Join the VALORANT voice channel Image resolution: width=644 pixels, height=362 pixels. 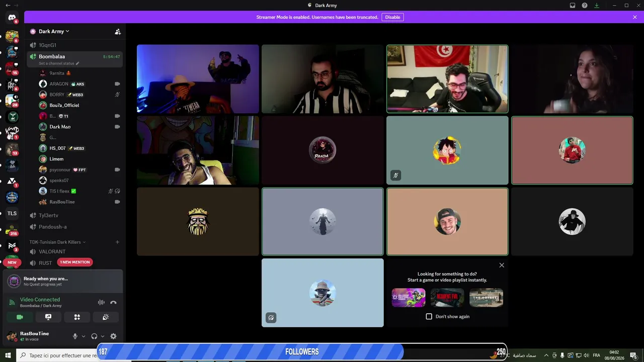(74, 251)
